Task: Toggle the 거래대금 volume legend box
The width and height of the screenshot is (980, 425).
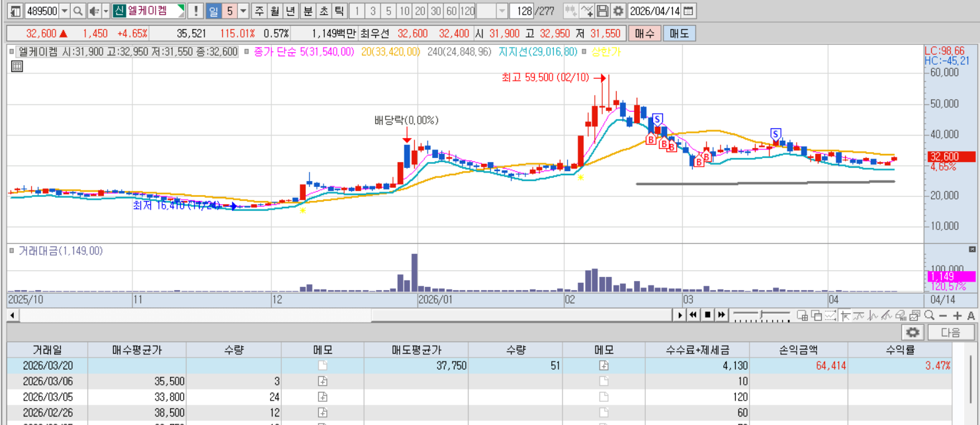Action: pyautogui.click(x=12, y=251)
